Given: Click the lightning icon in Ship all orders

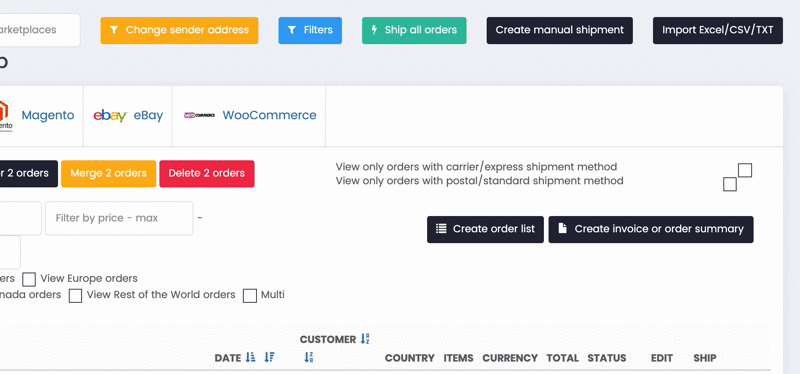Looking at the screenshot, I should [374, 30].
